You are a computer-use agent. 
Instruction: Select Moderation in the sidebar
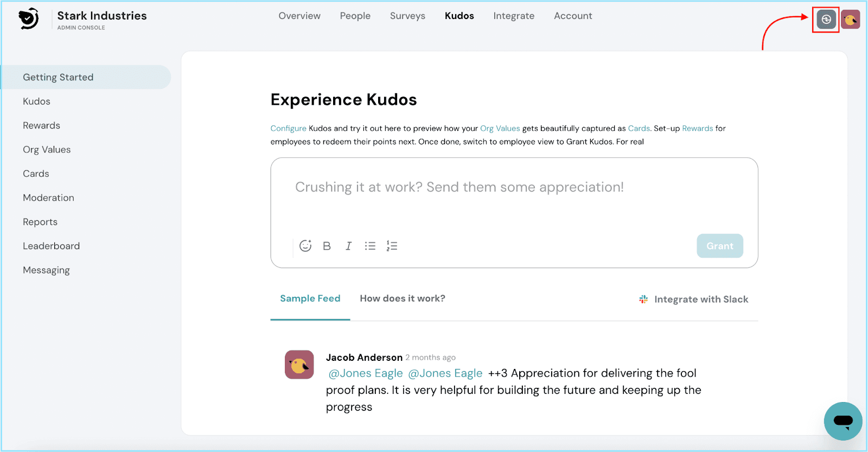pyautogui.click(x=48, y=198)
